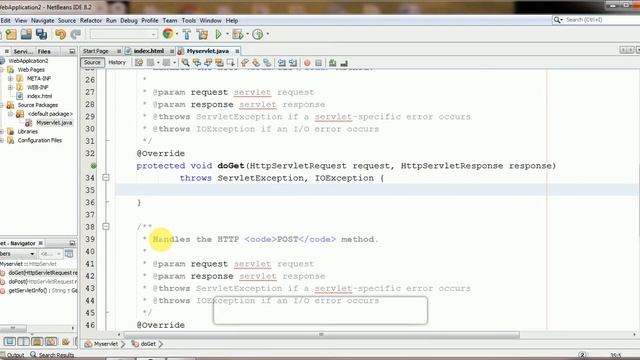Click the Previous Bookmark icon
The width and height of the screenshot is (640, 360).
[x=244, y=63]
